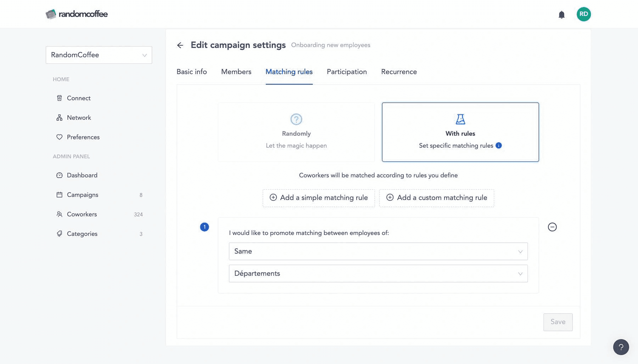Viewport: 638px width, 364px height.
Task: Expand the RandomCoffee workspace dropdown
Action: [99, 55]
